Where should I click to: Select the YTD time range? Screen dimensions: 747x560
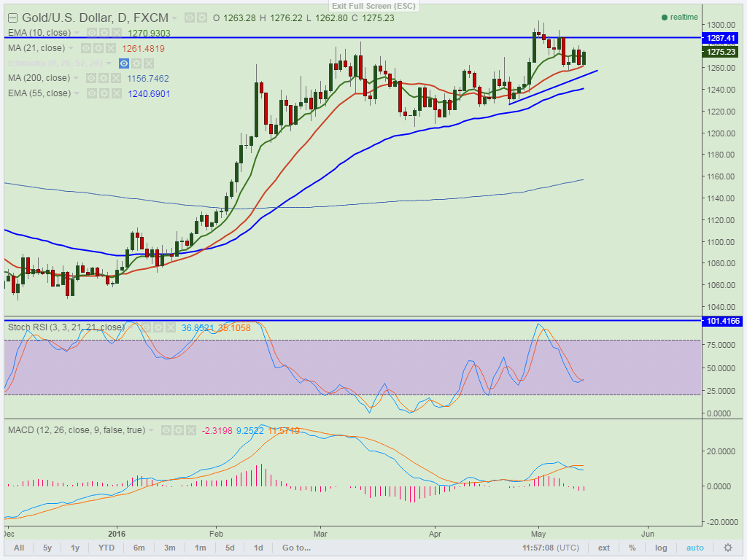click(107, 548)
